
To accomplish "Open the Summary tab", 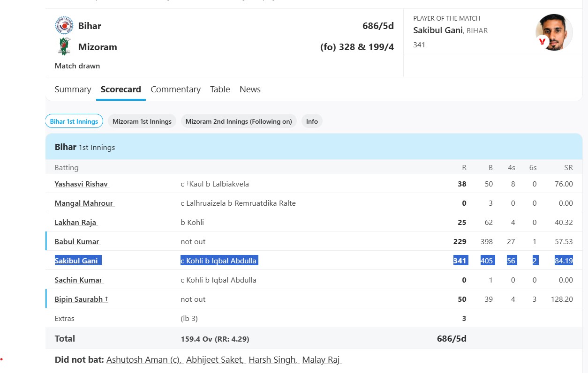I will tap(73, 89).
